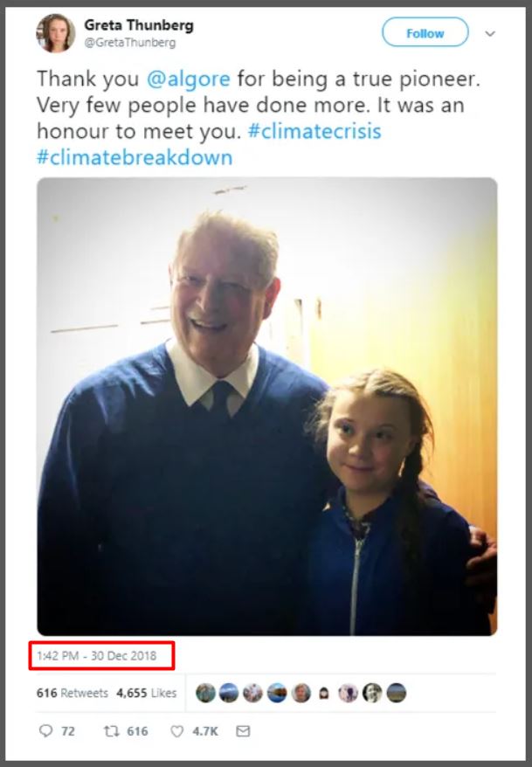Like the tweet with the heart icon
Screen dimensions: 532x767
[x=179, y=731]
